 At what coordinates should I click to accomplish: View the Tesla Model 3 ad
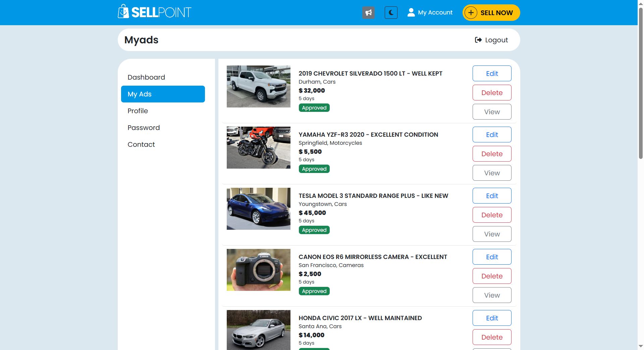(492, 234)
